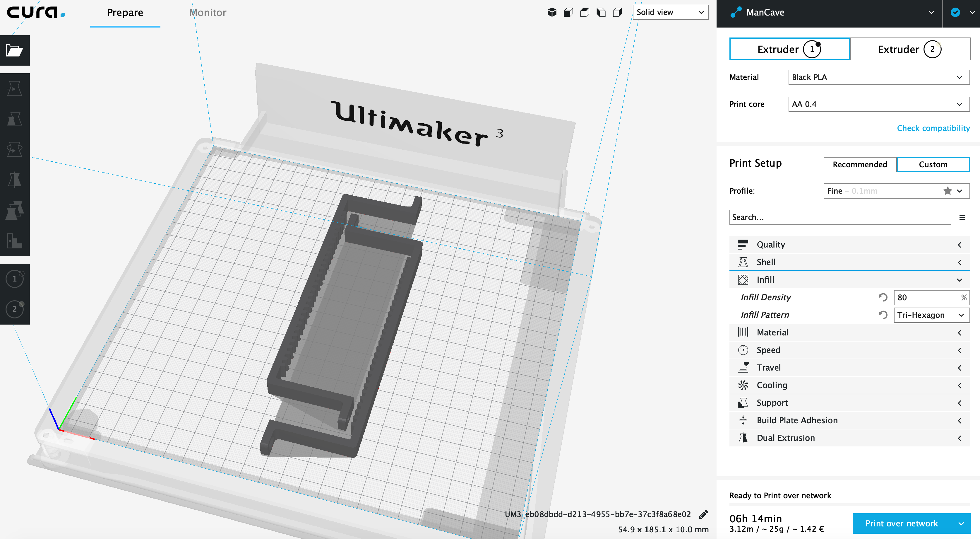Switch to left side camera view icon

[x=601, y=12]
